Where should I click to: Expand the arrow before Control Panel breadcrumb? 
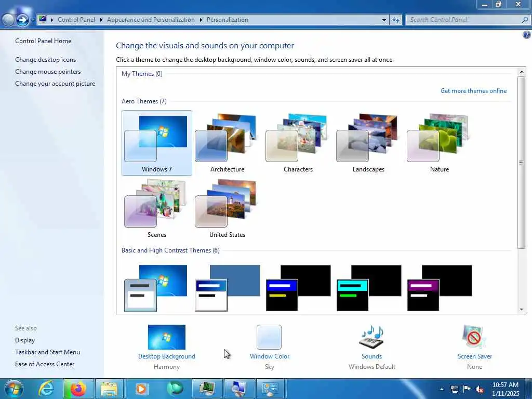click(52, 20)
